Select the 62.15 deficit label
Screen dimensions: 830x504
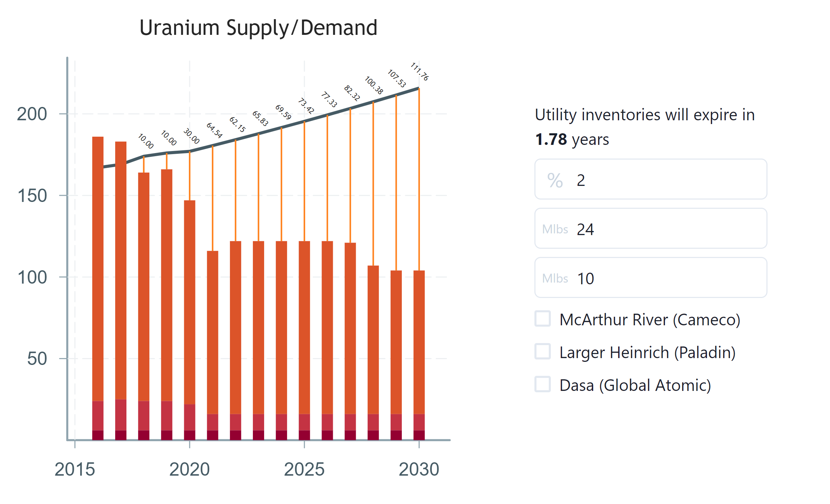(237, 124)
